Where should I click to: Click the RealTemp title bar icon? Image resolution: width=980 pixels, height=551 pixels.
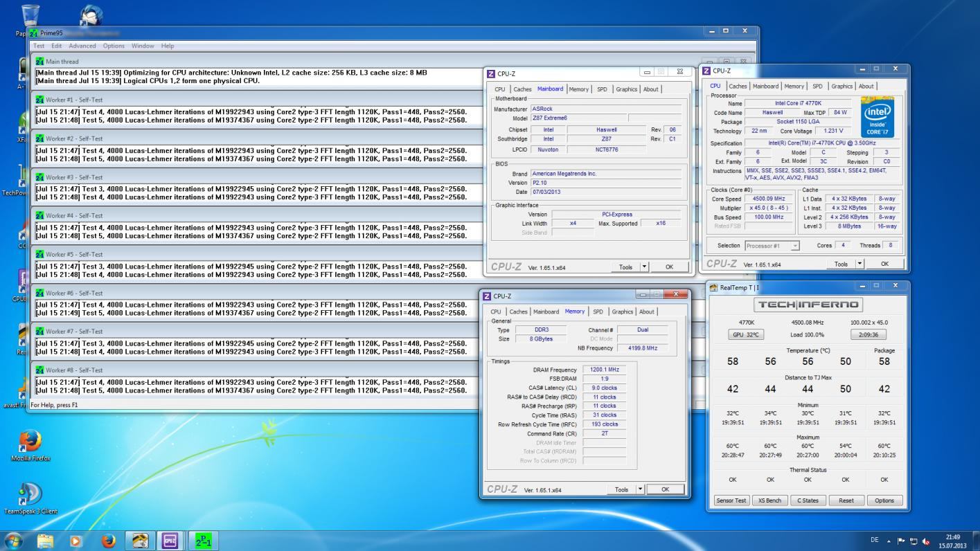pos(713,287)
